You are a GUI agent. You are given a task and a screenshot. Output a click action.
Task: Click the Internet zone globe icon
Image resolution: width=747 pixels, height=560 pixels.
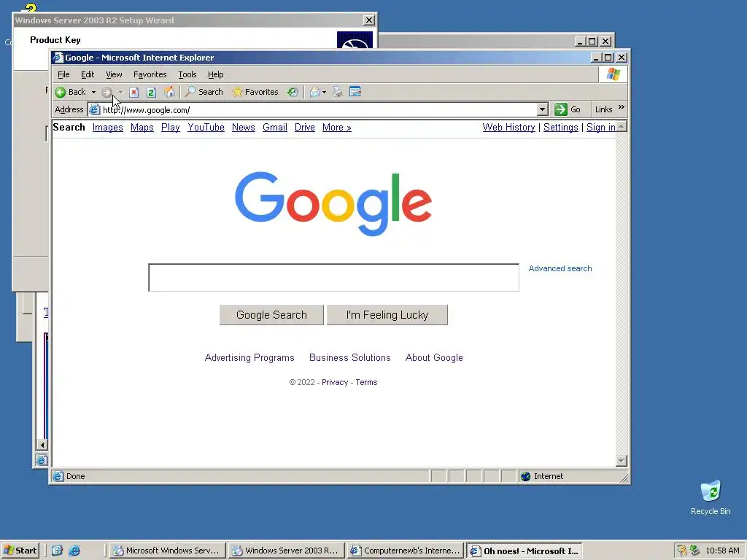pyautogui.click(x=525, y=476)
